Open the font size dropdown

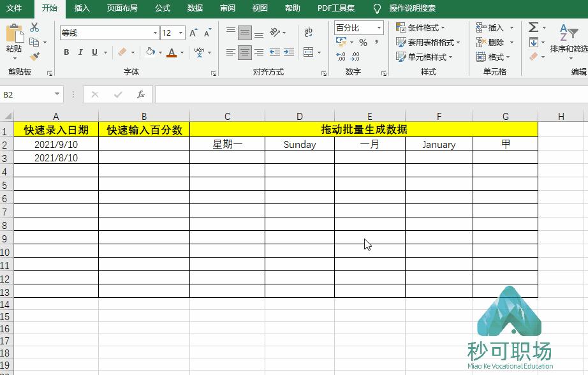click(x=180, y=31)
